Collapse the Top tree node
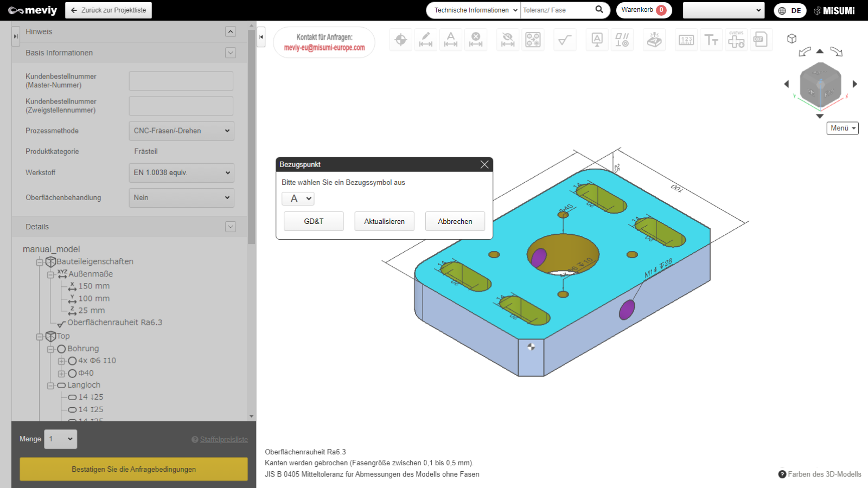 tap(40, 337)
